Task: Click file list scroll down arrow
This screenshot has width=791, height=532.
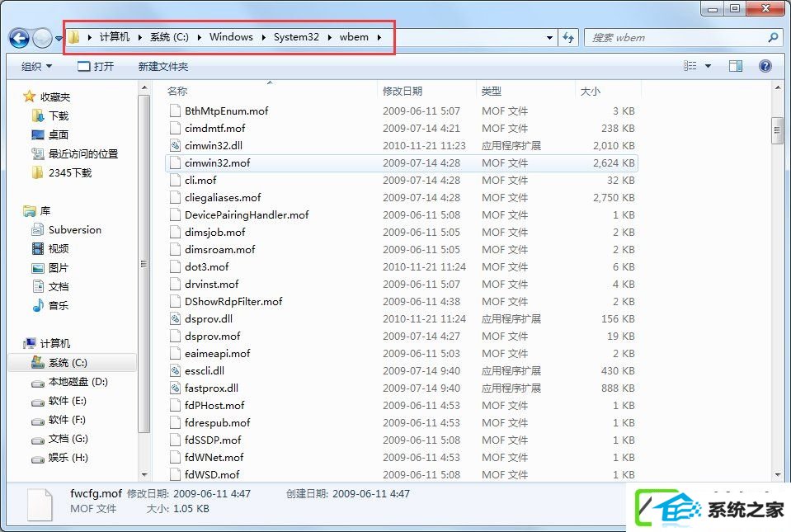Action: 777,474
